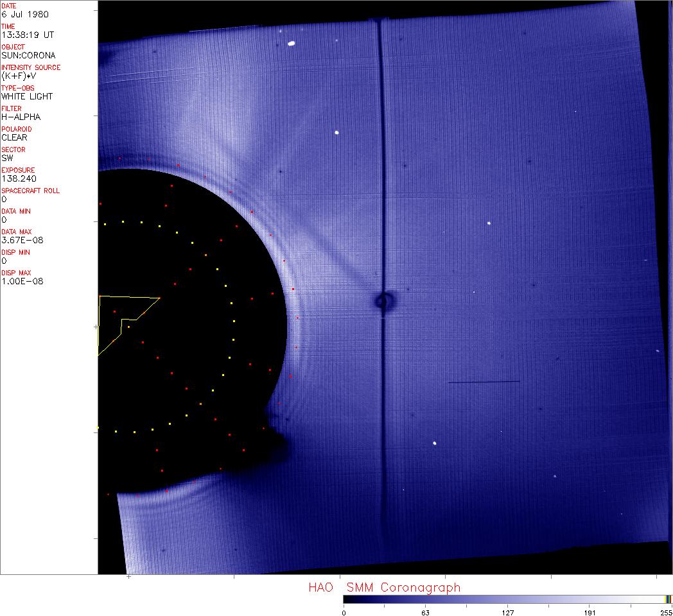The height and width of the screenshot is (616, 673).
Task: Click the disp max value "1.00E-08"
Action: click(x=22, y=281)
